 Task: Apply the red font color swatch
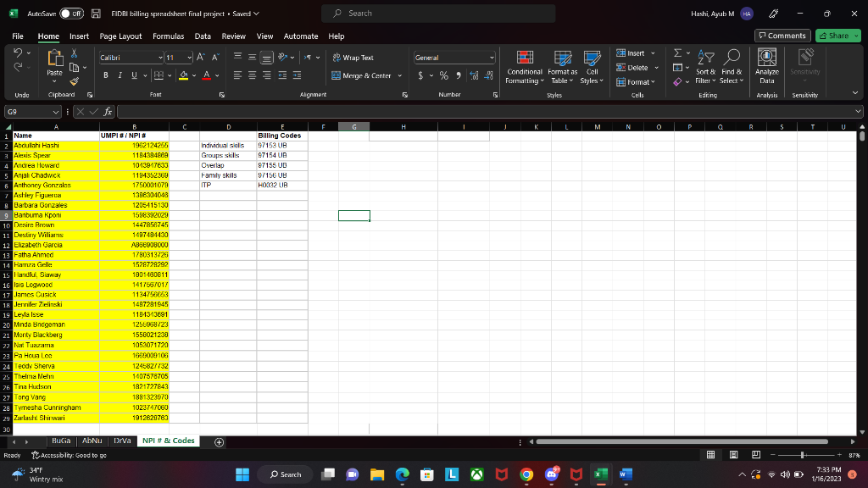click(207, 75)
